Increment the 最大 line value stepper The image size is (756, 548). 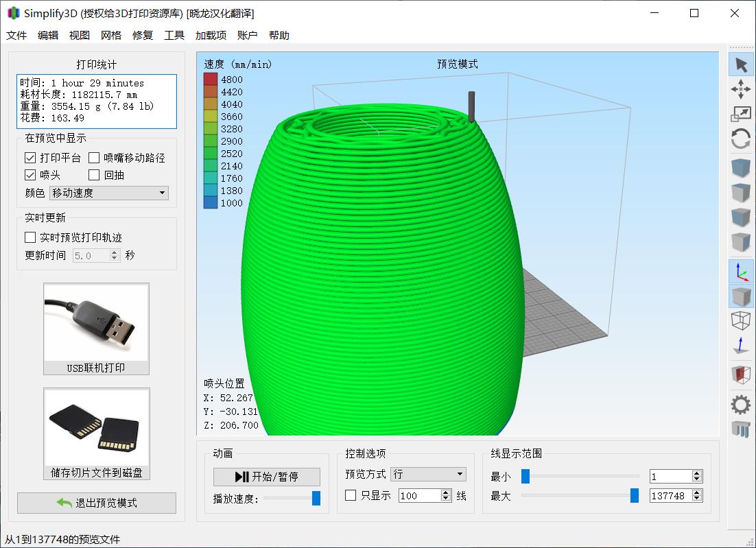point(697,492)
